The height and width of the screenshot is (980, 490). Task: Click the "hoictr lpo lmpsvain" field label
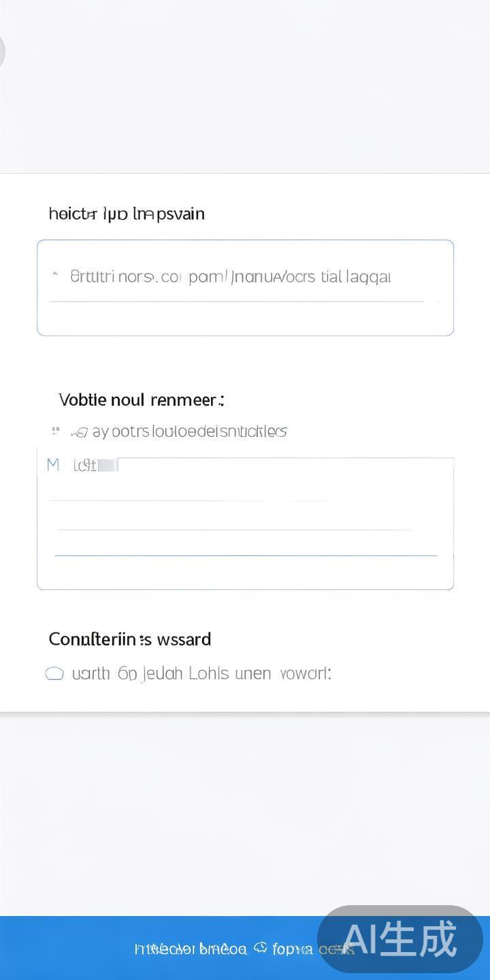click(x=127, y=214)
